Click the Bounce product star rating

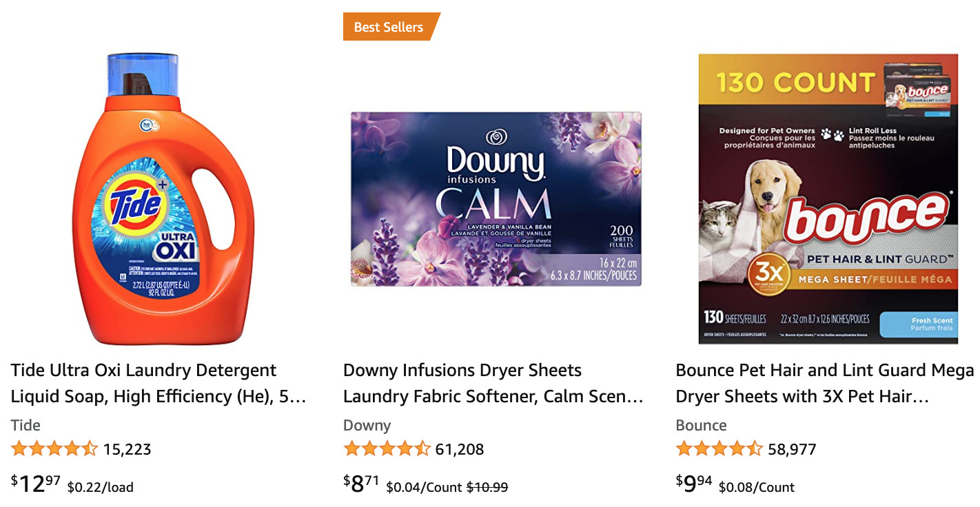[x=719, y=449]
